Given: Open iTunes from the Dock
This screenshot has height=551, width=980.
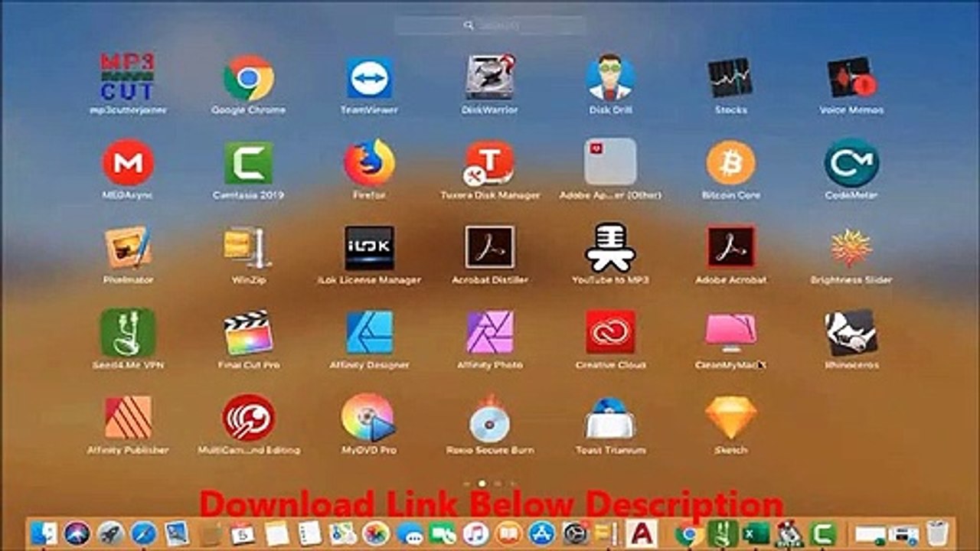Looking at the screenshot, I should (x=475, y=533).
